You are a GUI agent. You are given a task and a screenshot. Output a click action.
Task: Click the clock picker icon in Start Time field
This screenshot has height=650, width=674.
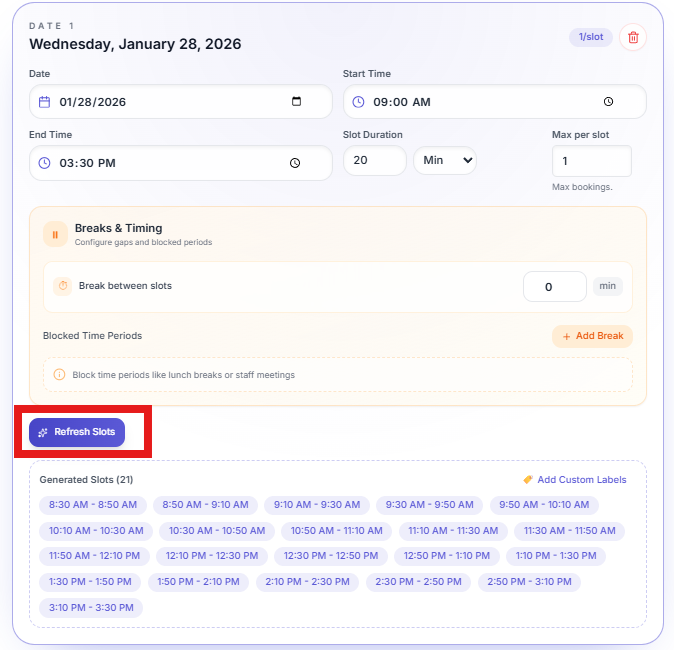coord(608,102)
